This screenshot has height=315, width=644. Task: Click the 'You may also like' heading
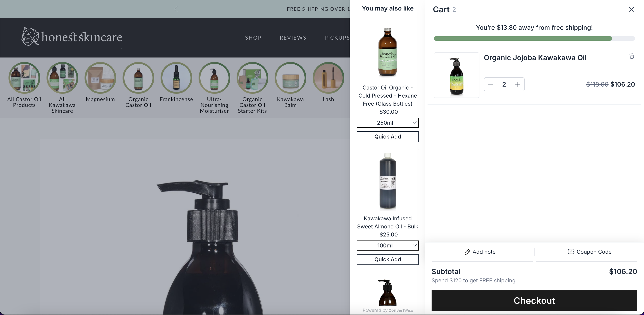click(x=388, y=8)
